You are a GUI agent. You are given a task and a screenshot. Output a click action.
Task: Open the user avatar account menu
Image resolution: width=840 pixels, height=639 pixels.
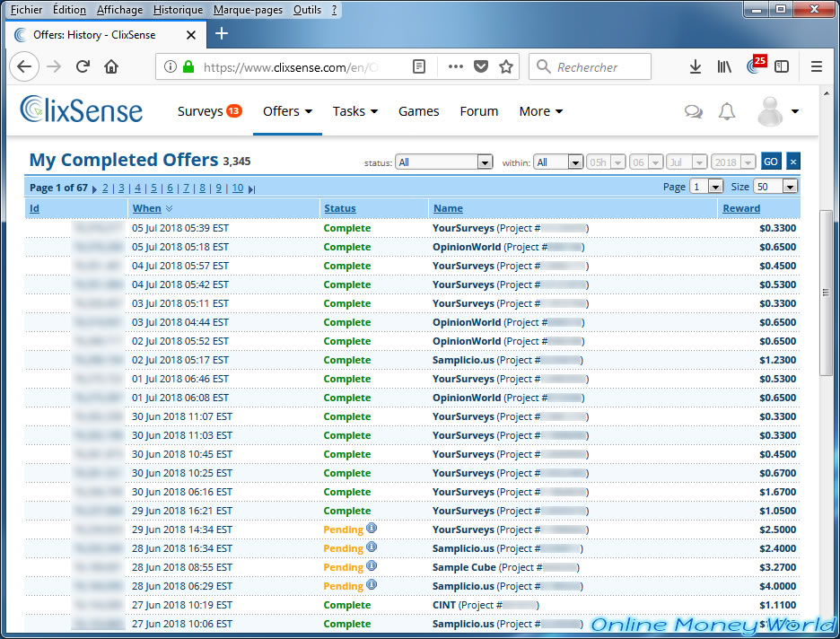(778, 111)
